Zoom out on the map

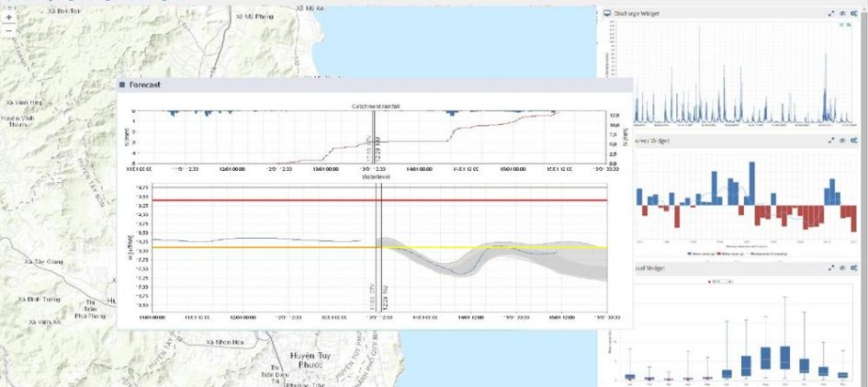[9, 29]
